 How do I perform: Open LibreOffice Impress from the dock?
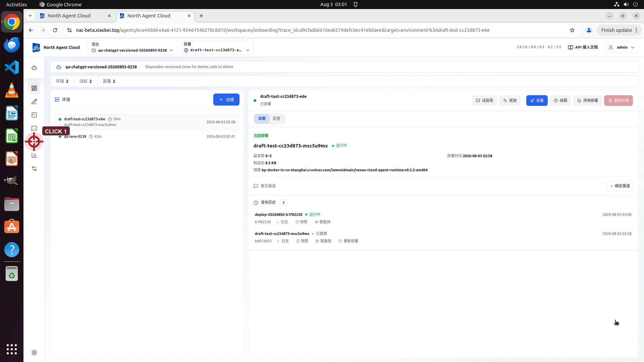12,159
